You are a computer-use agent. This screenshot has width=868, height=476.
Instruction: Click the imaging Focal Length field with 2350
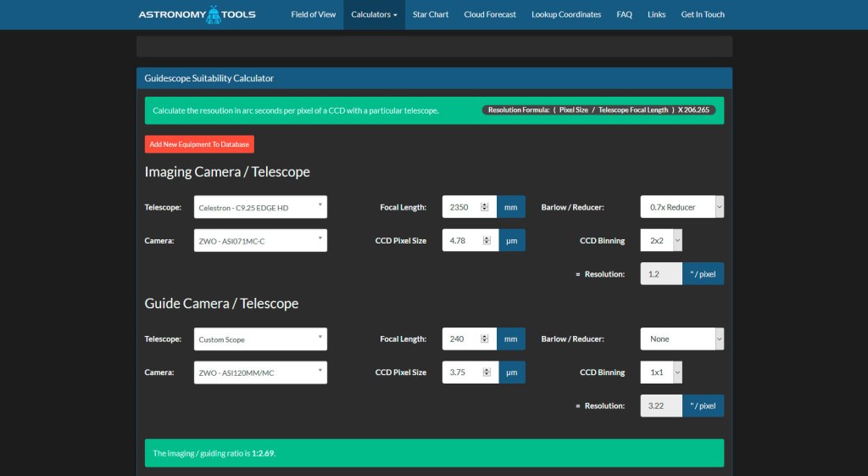click(x=462, y=207)
